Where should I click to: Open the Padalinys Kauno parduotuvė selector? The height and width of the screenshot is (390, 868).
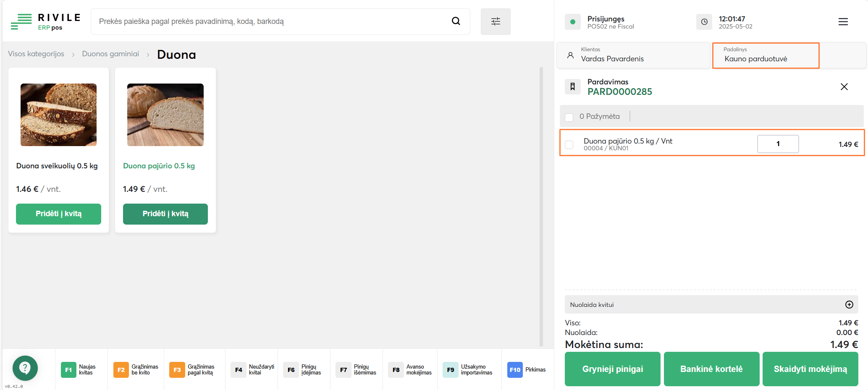(x=765, y=55)
